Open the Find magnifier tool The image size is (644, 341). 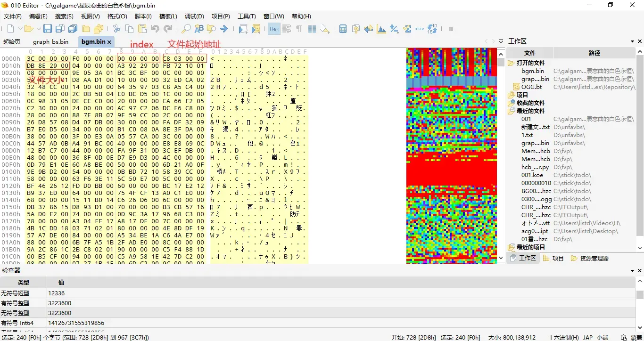point(186,29)
